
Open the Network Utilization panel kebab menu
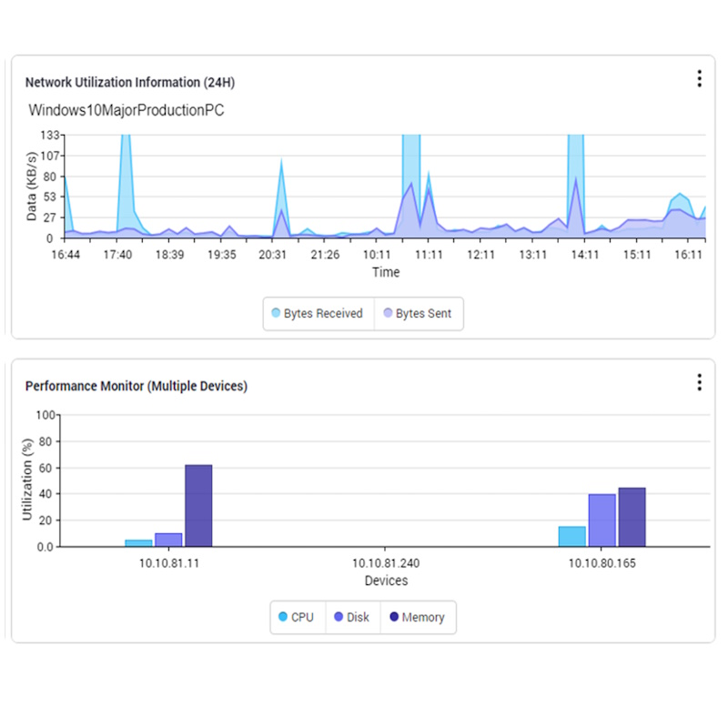coord(699,79)
